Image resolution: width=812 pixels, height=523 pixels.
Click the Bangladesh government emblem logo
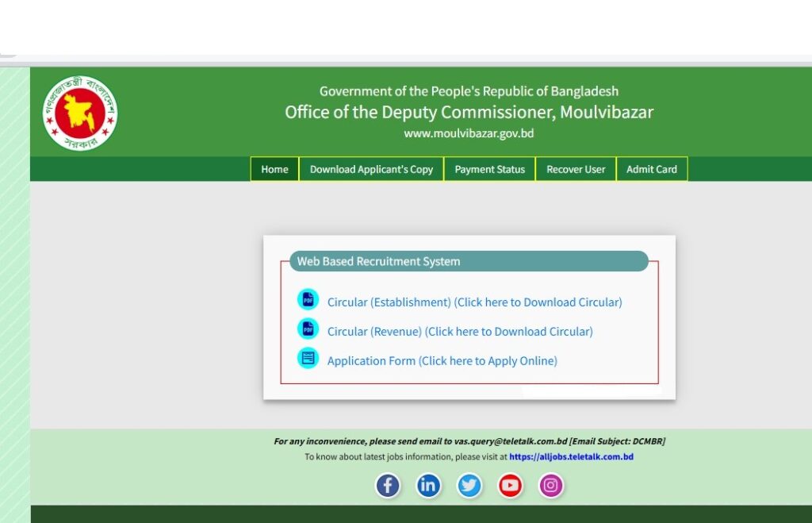[x=79, y=111]
